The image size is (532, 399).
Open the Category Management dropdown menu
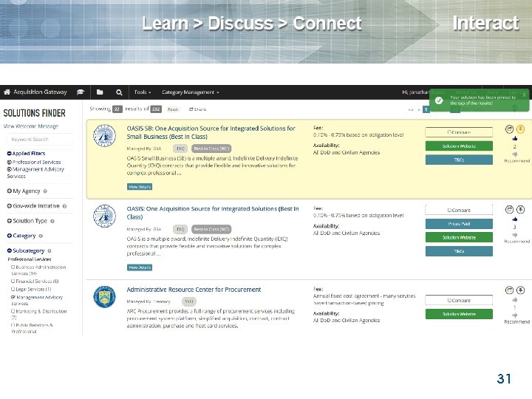191,92
